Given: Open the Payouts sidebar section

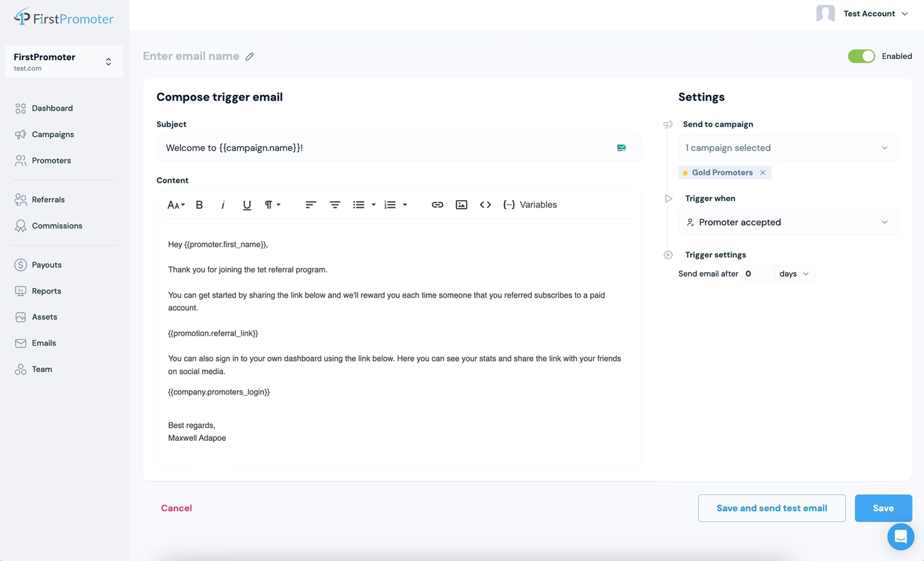Looking at the screenshot, I should point(46,265).
